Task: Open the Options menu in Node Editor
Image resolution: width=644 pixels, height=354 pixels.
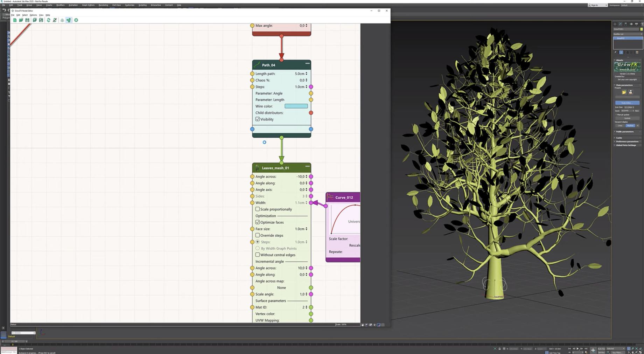Action: (33, 15)
